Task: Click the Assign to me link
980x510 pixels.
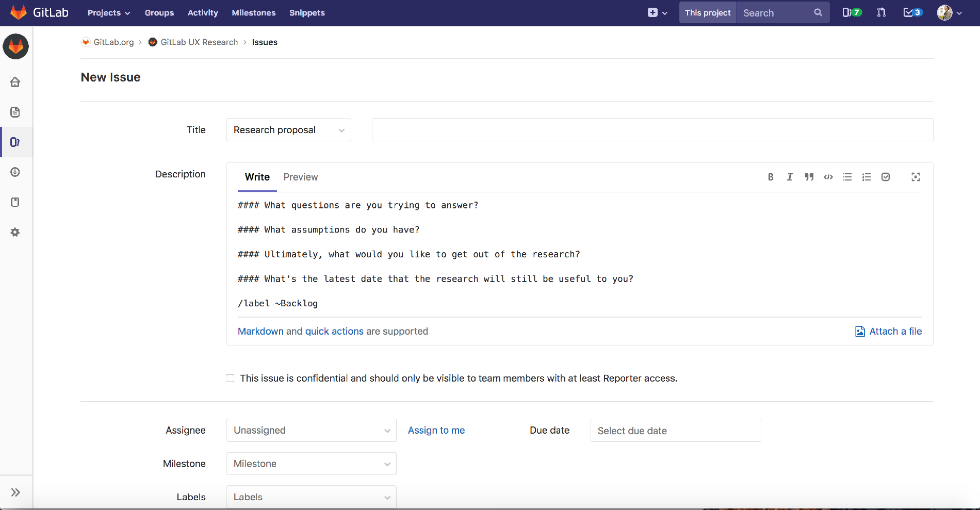Action: pos(436,430)
